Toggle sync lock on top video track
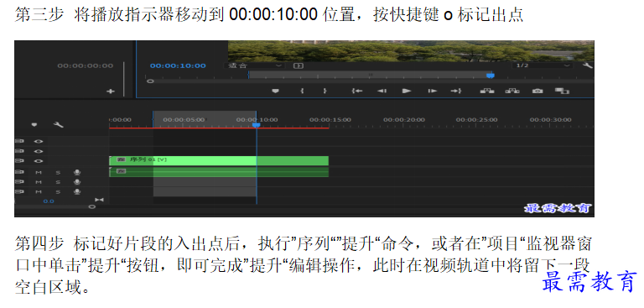 (x=19, y=141)
